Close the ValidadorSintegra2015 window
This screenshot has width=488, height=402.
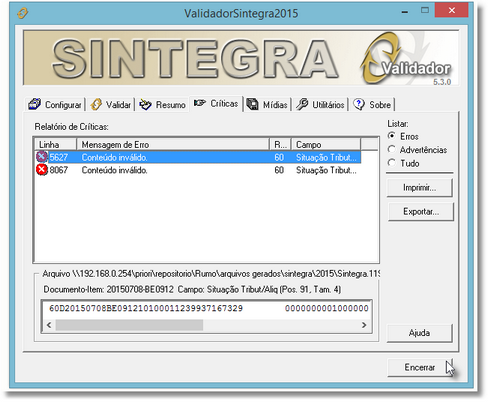[452, 10]
